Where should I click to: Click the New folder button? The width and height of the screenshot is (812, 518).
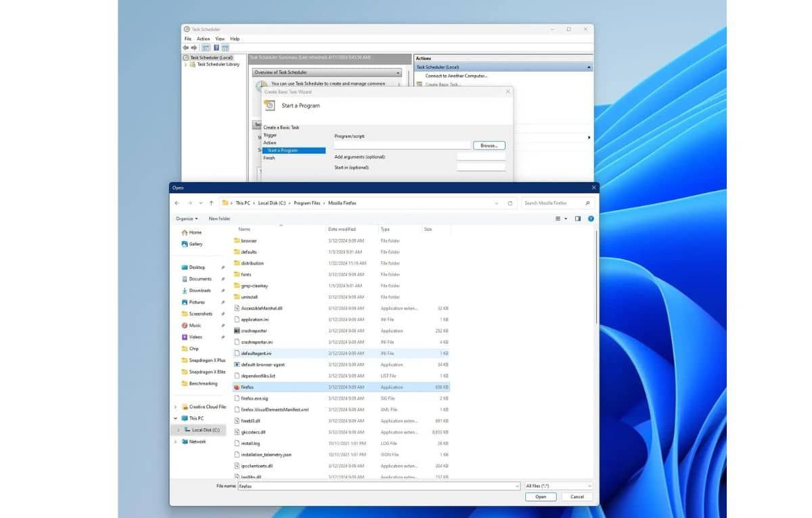219,219
